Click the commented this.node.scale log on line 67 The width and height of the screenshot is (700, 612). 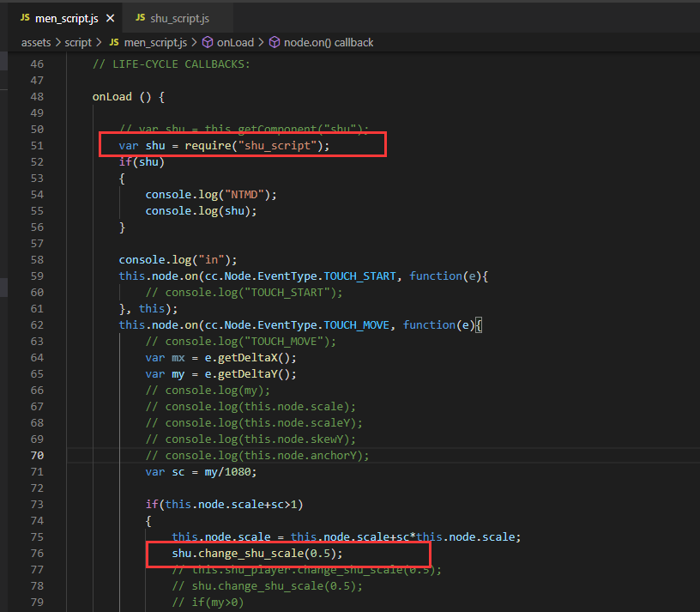click(x=250, y=407)
